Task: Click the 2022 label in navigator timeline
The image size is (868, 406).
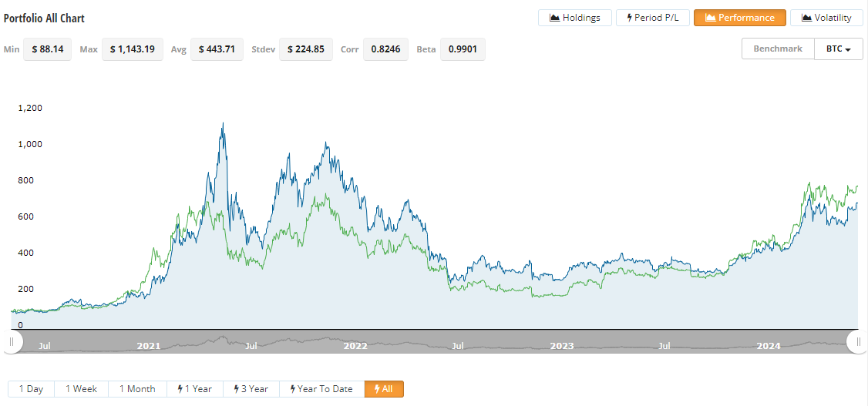Action: [x=355, y=346]
